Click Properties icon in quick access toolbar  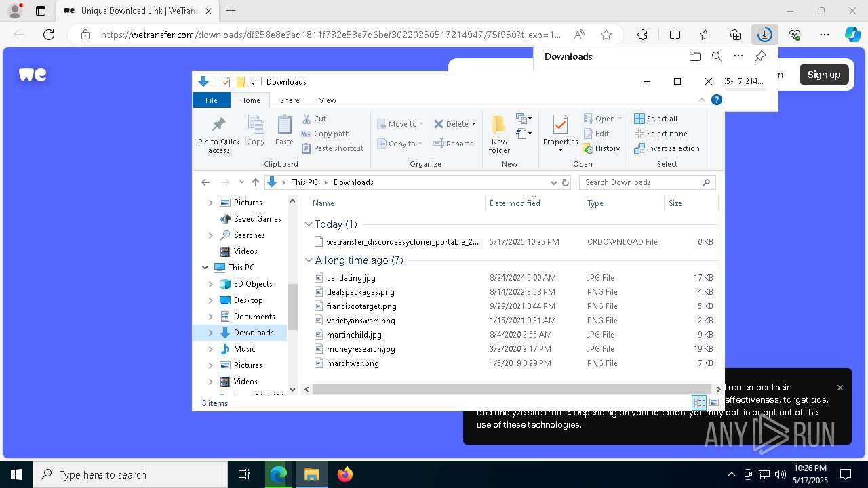(226, 82)
